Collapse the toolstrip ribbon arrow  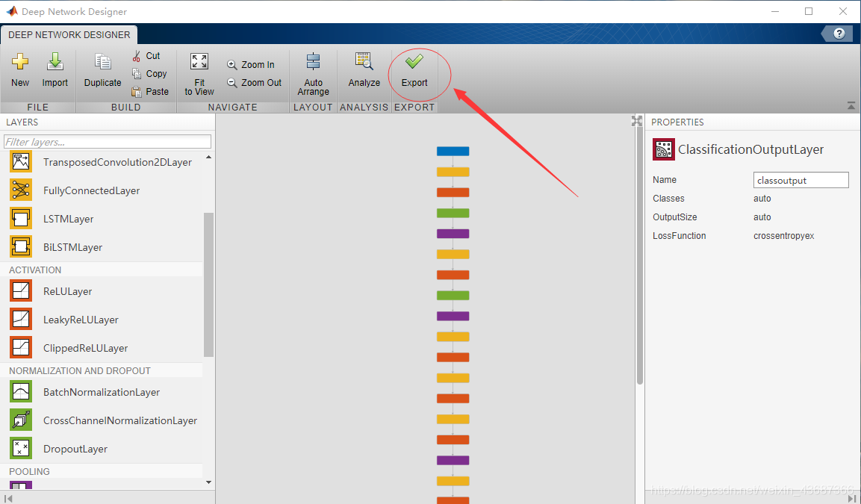pos(851,105)
